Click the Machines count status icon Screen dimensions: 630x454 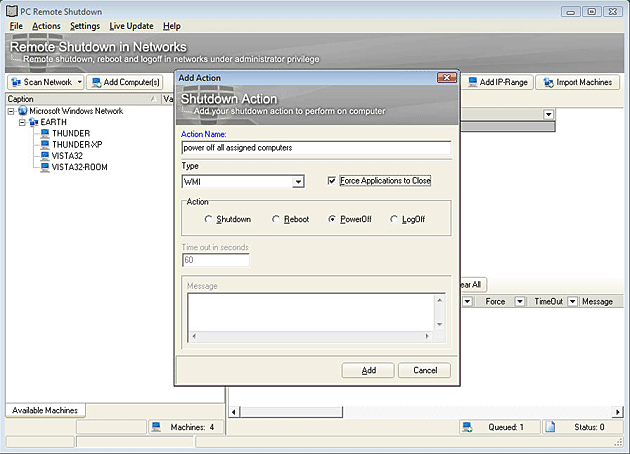(156, 427)
